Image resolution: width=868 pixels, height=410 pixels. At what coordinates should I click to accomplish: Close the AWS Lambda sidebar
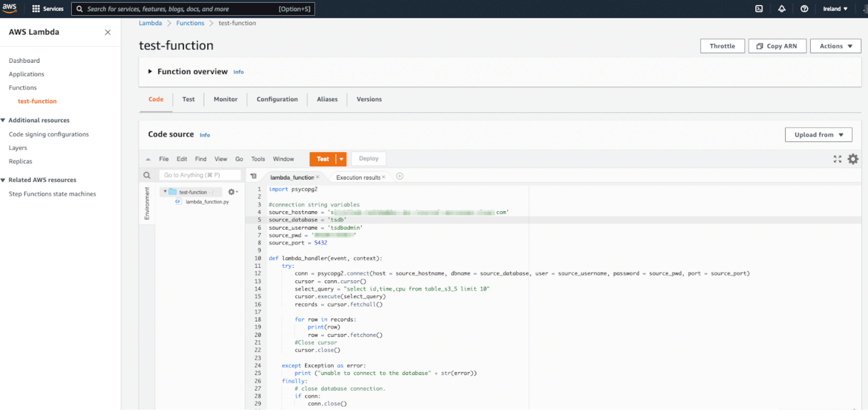(x=107, y=32)
